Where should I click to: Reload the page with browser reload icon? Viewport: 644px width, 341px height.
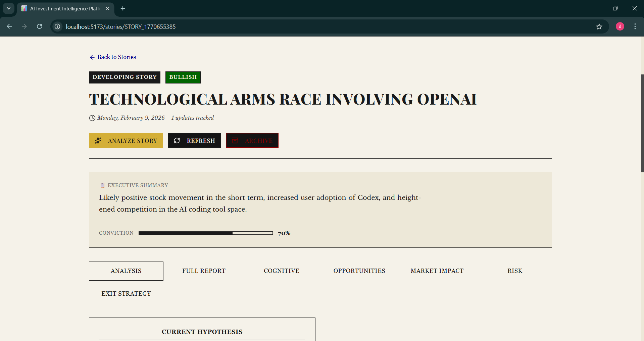40,26
